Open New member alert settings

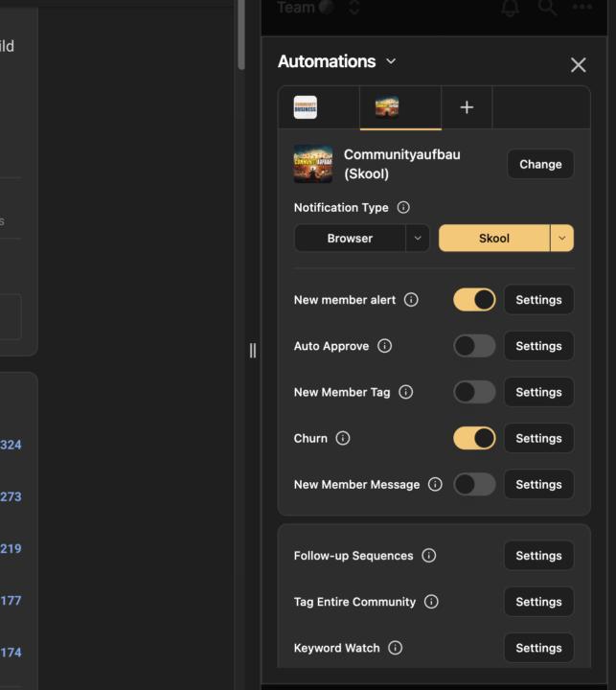[538, 300]
